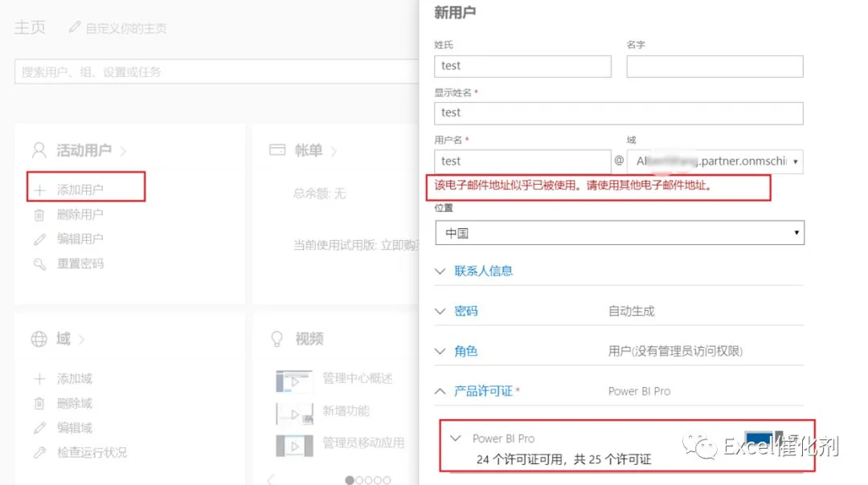Click the plus icon beside 添加域
The height and width of the screenshot is (485, 868).
point(39,379)
